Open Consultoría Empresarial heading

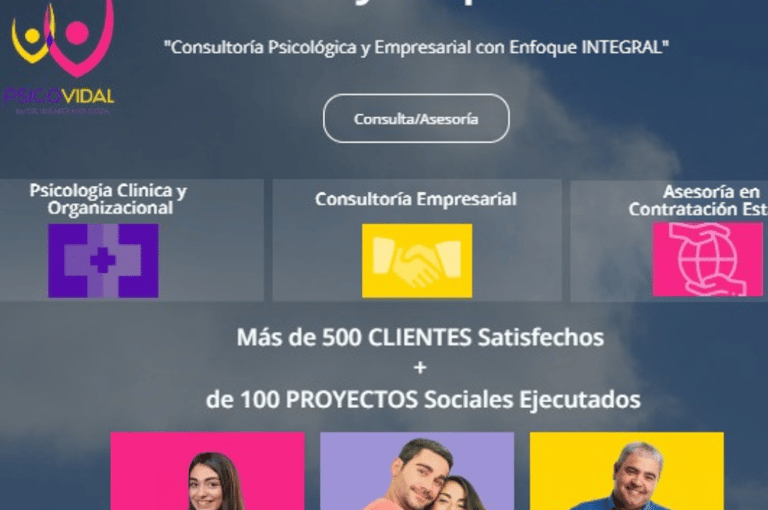pyautogui.click(x=416, y=199)
